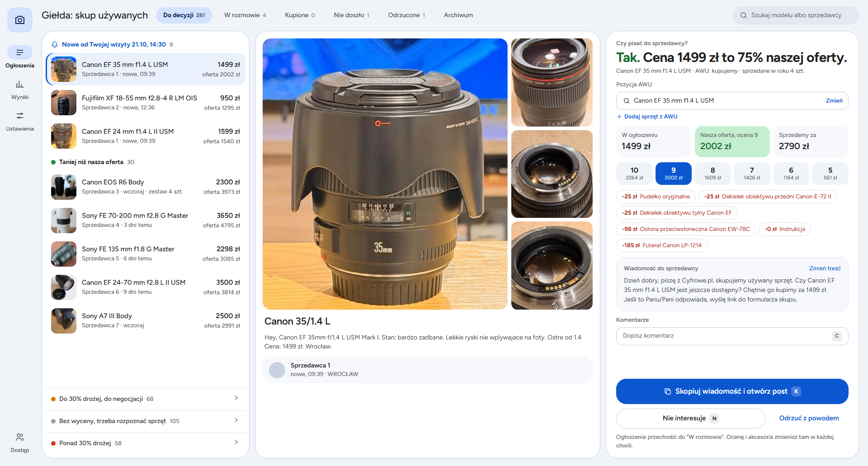Open the Archiwum tab
The height and width of the screenshot is (466, 868).
[458, 15]
